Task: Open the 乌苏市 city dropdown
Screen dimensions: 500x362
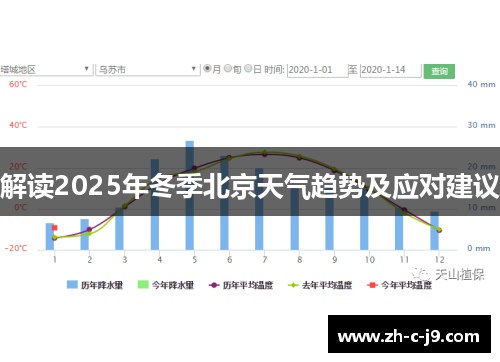Action: coord(148,70)
